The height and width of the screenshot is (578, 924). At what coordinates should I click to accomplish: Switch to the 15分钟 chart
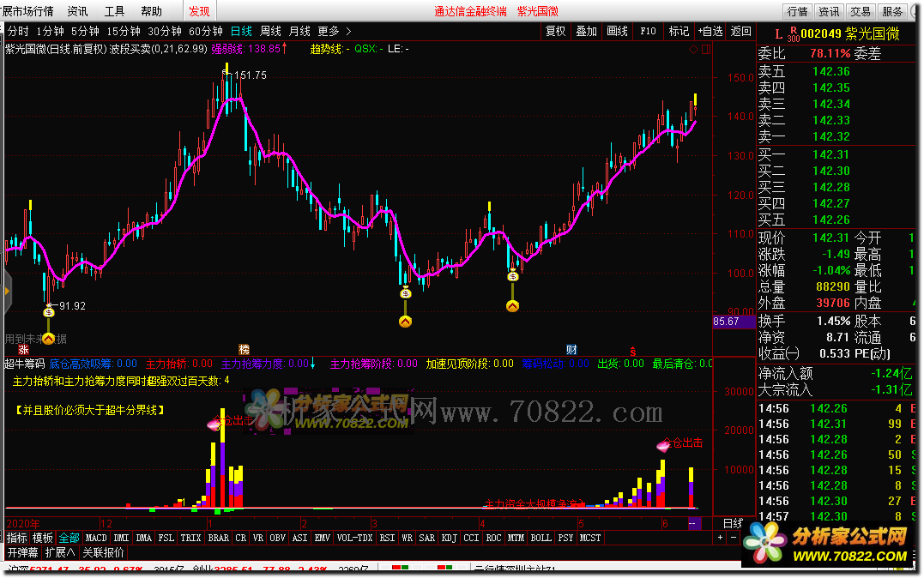click(x=124, y=31)
